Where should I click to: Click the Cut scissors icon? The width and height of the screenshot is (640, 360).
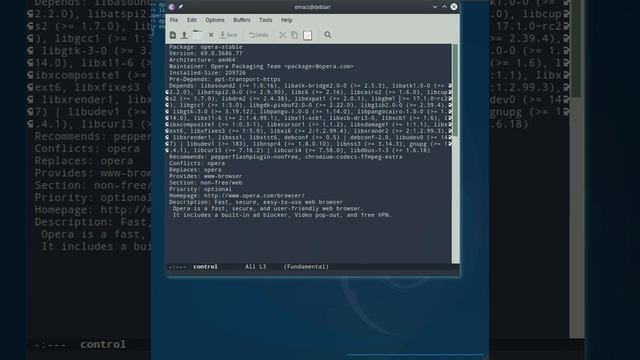coord(282,35)
